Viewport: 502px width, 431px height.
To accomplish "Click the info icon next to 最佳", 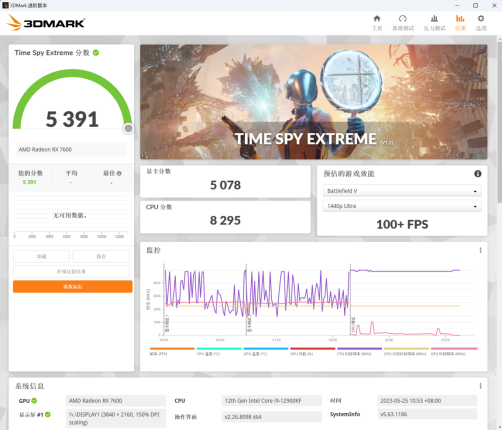I will click(x=119, y=173).
